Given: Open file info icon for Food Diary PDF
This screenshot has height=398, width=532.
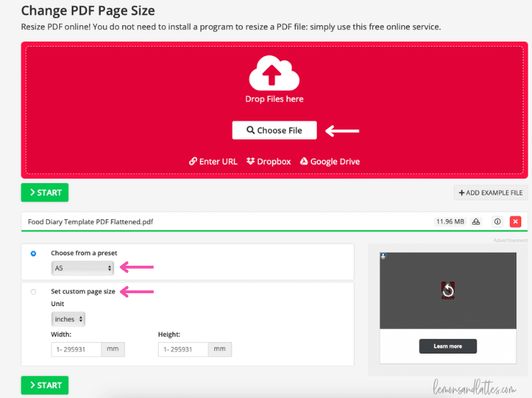Looking at the screenshot, I should [497, 222].
